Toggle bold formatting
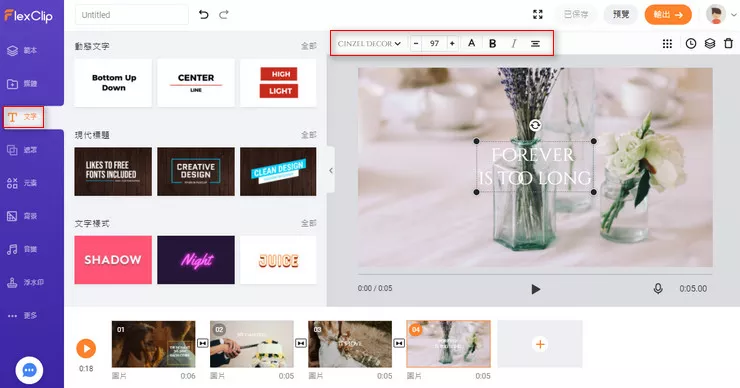 [492, 43]
